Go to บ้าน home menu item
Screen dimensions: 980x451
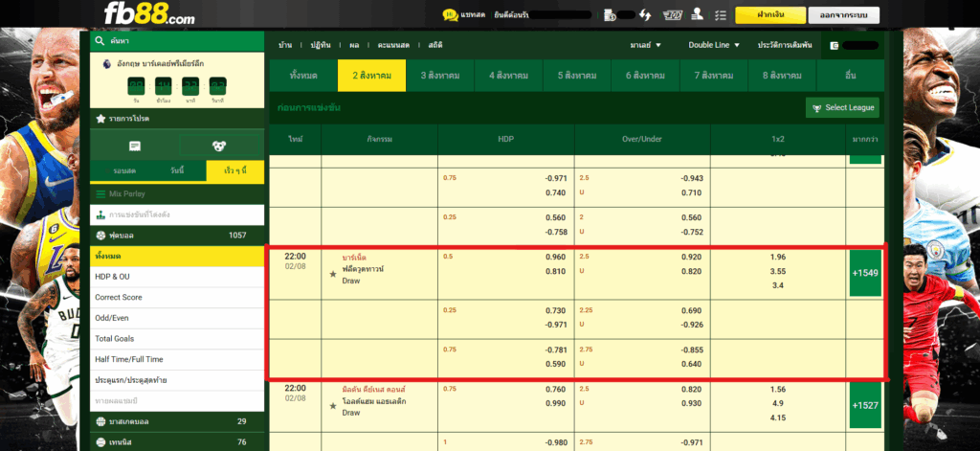285,45
